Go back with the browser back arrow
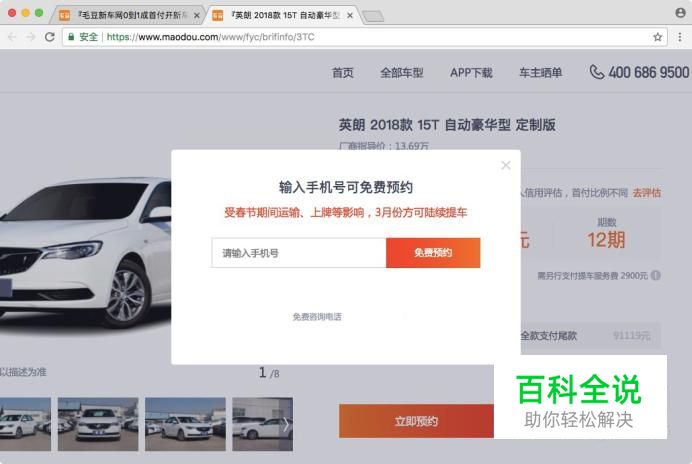 coord(12,37)
